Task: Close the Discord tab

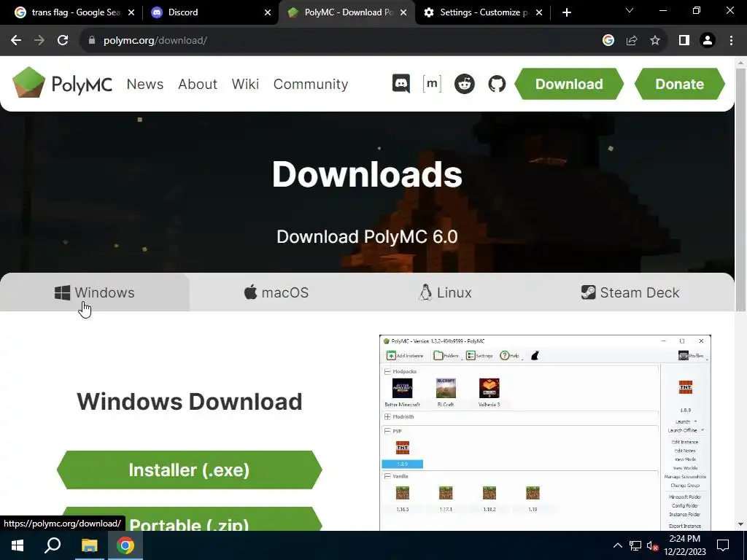Action: point(267,12)
